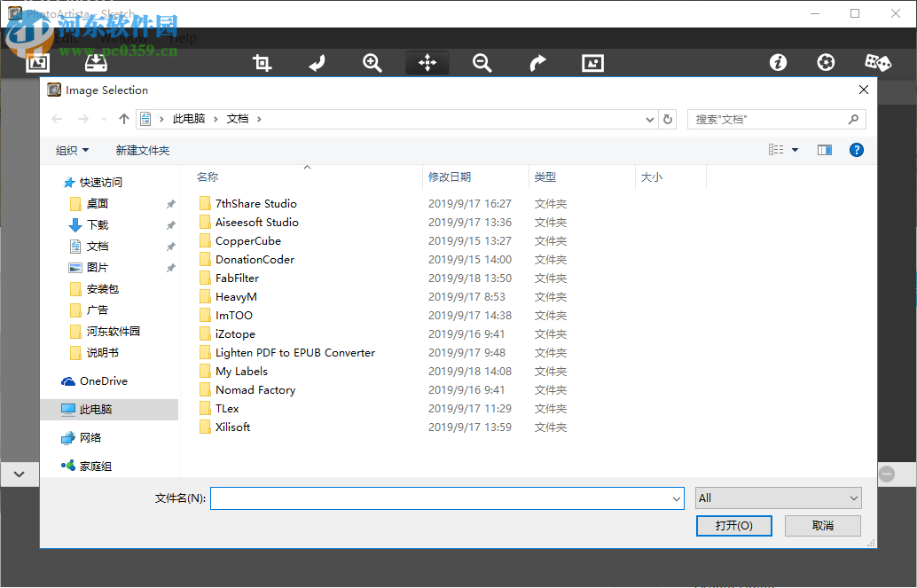Click the random dice icon in toolbar
917x588 pixels.
(x=878, y=62)
